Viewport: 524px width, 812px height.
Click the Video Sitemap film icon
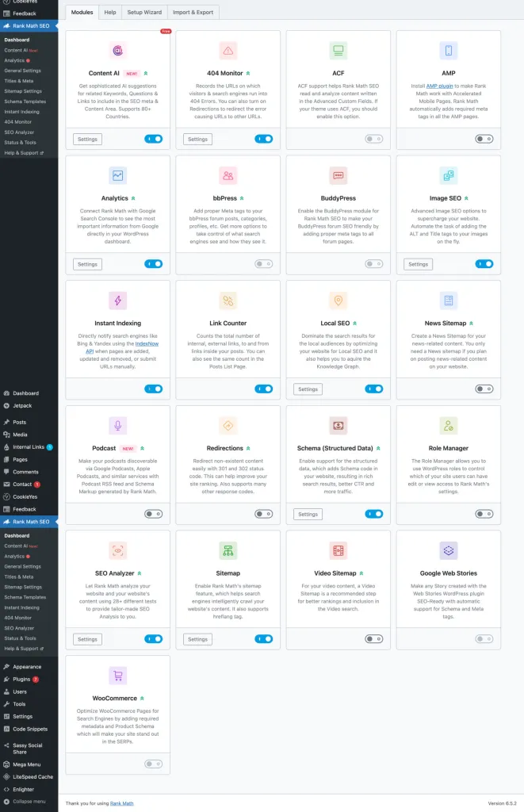click(338, 550)
